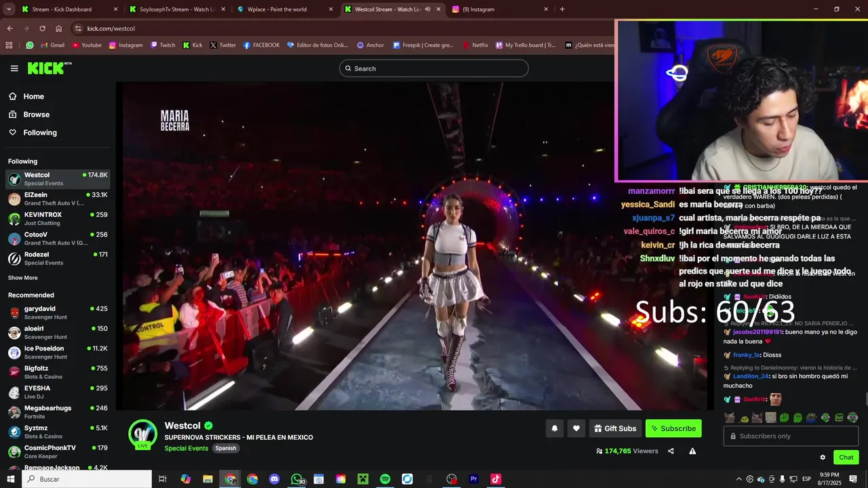Open chat settings gear icon

click(x=823, y=457)
